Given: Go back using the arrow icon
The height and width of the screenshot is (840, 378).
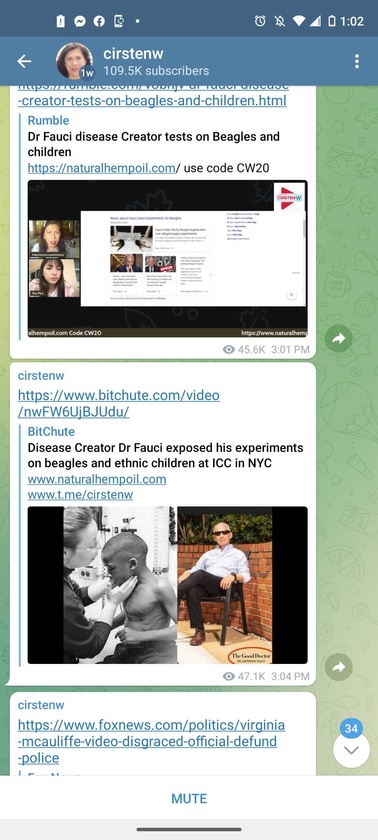Looking at the screenshot, I should (24, 62).
